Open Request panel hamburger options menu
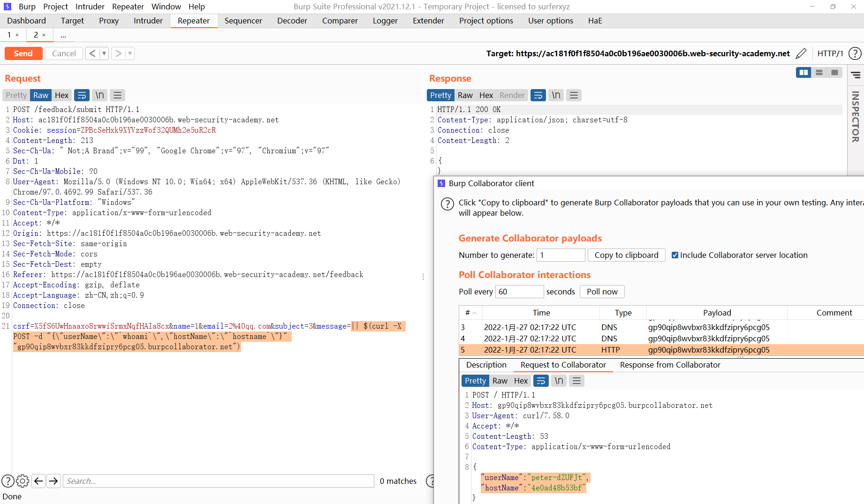 tap(117, 95)
